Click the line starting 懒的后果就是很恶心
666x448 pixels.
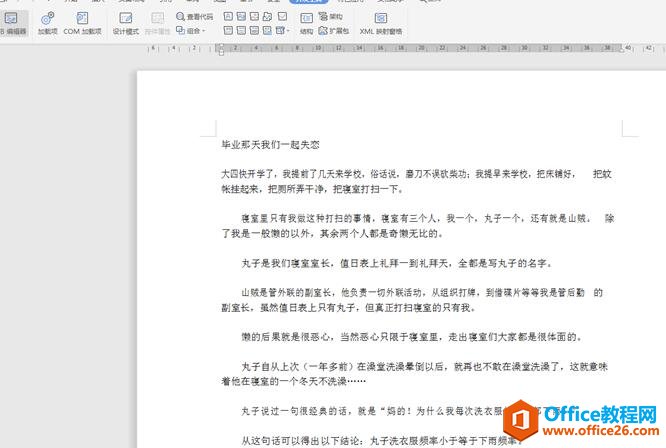[x=412, y=337]
